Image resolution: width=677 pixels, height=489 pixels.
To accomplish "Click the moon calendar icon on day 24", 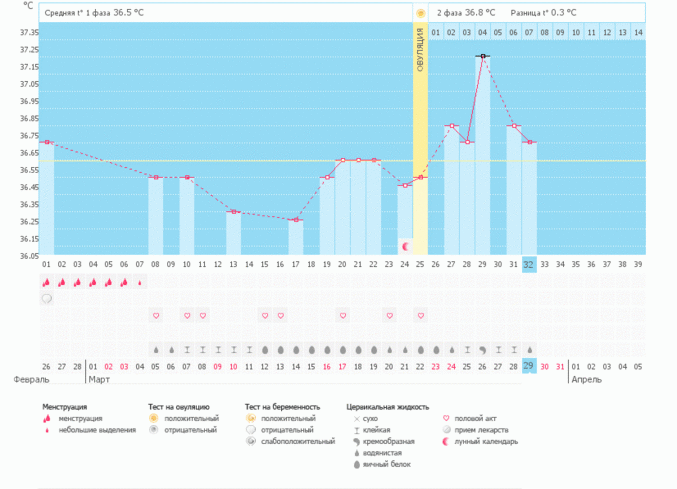I will pos(405,245).
